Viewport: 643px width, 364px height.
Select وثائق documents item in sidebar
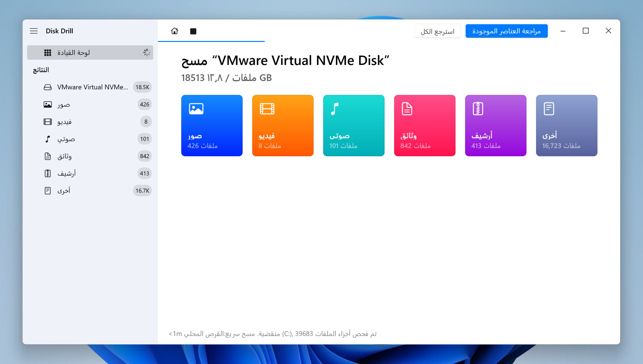[65, 156]
